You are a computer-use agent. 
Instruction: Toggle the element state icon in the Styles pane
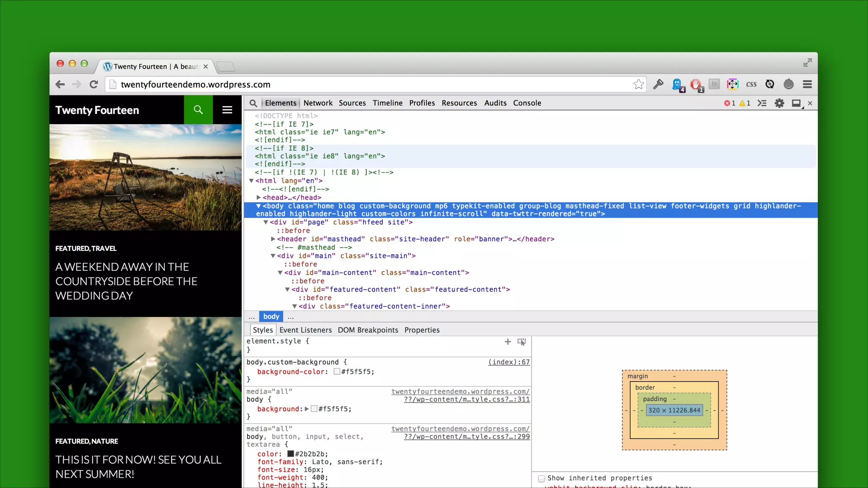(522, 341)
